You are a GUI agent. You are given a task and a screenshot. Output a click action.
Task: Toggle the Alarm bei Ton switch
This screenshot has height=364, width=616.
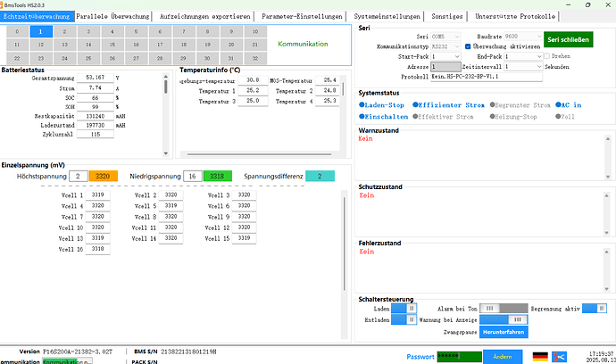tap(504, 309)
